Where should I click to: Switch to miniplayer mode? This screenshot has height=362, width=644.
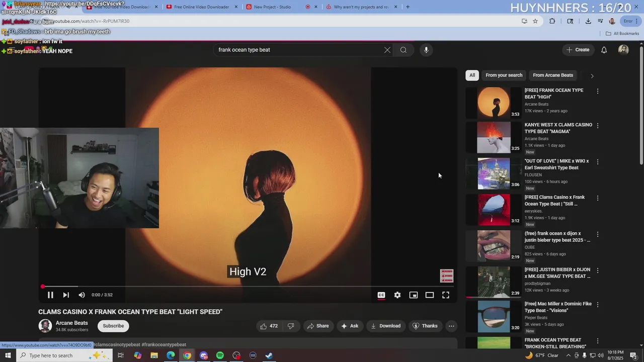coord(414,295)
